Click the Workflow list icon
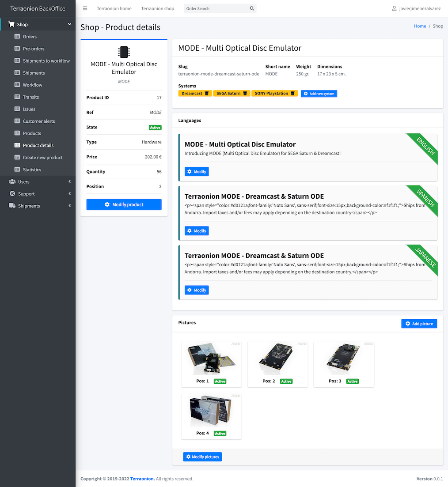 point(17,85)
